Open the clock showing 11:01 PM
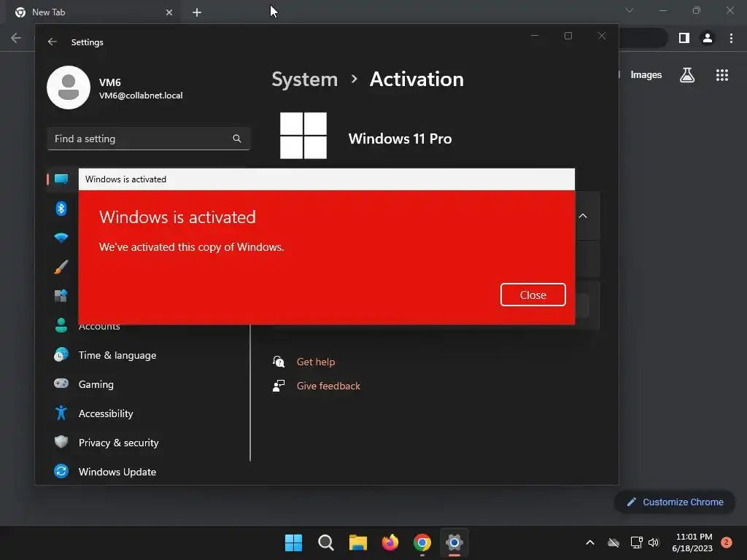Image resolution: width=747 pixels, height=560 pixels. pos(692,542)
